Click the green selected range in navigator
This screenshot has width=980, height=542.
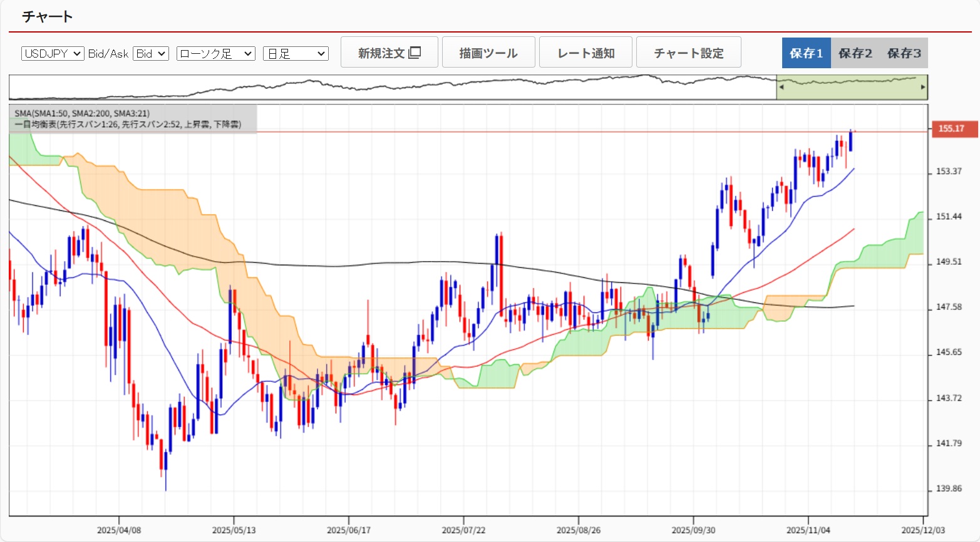tap(852, 87)
